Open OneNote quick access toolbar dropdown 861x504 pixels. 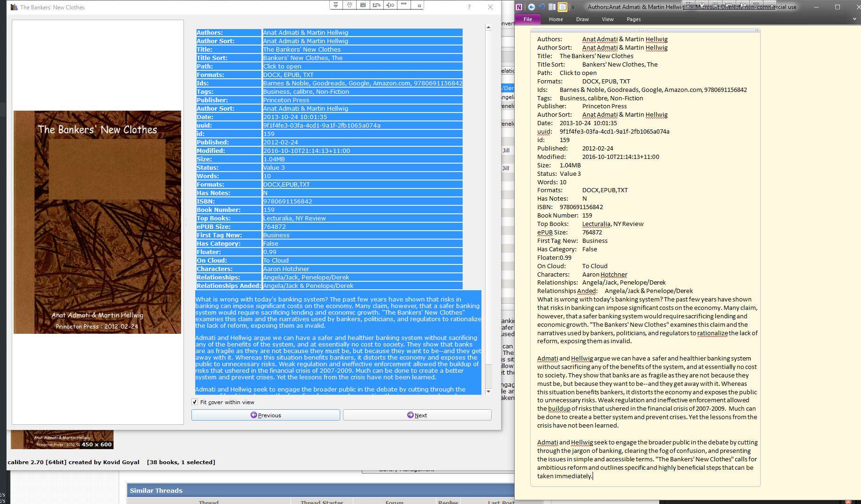tap(572, 7)
